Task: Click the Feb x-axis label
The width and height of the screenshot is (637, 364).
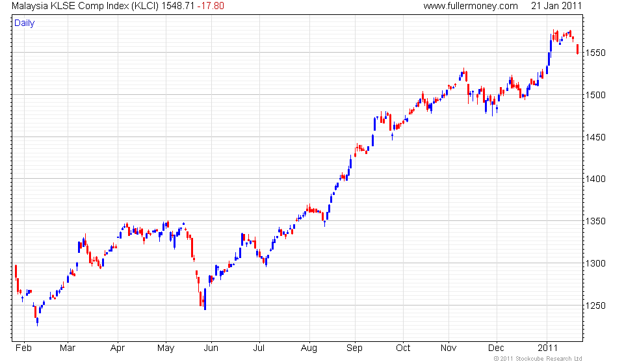Action: click(23, 348)
